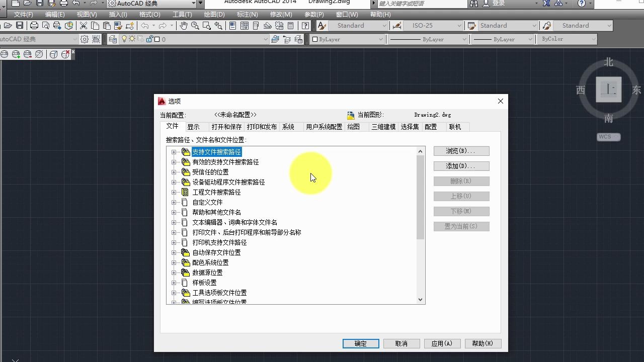This screenshot has height=362, width=644.
Task: Open Plot Preview from the standard toolbar
Action: [46, 26]
